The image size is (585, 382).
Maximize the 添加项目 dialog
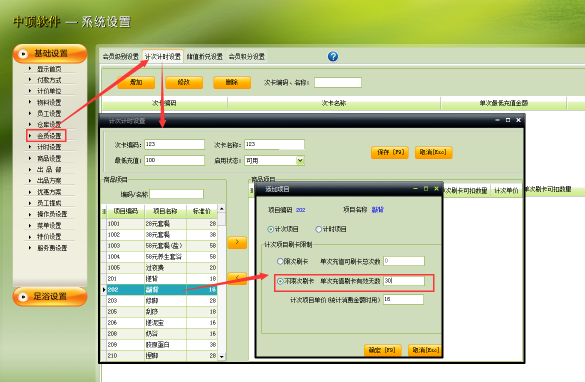click(x=426, y=189)
